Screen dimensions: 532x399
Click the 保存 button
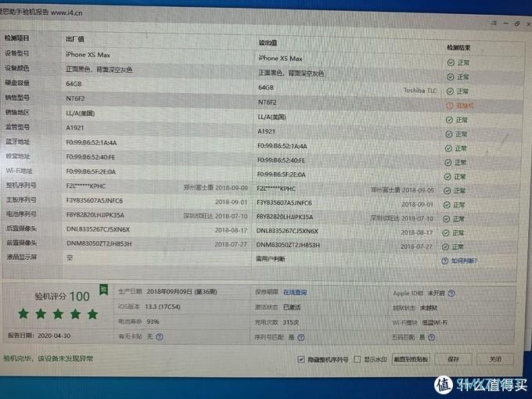[453, 359]
